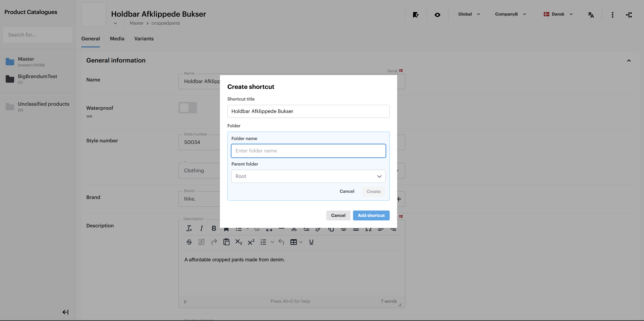Click the Enter folder name field
Screen dimensions: 644x321
[x=308, y=151]
